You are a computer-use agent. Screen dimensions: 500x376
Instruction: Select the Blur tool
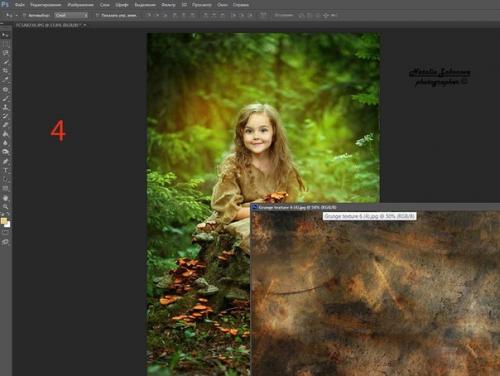point(5,143)
